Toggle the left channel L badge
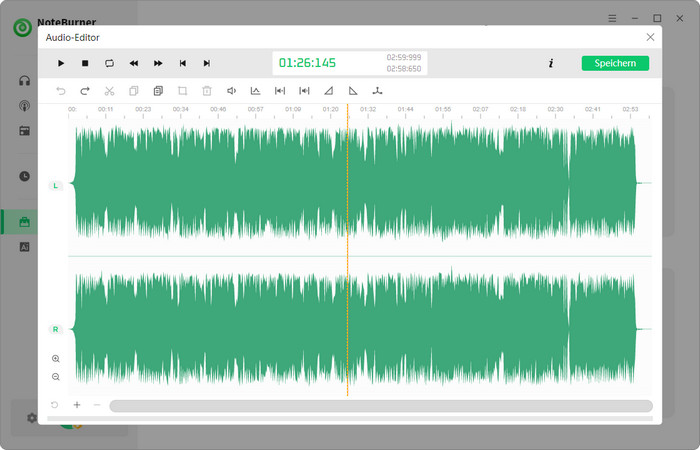Viewport: 700px width, 450px height. [x=55, y=185]
